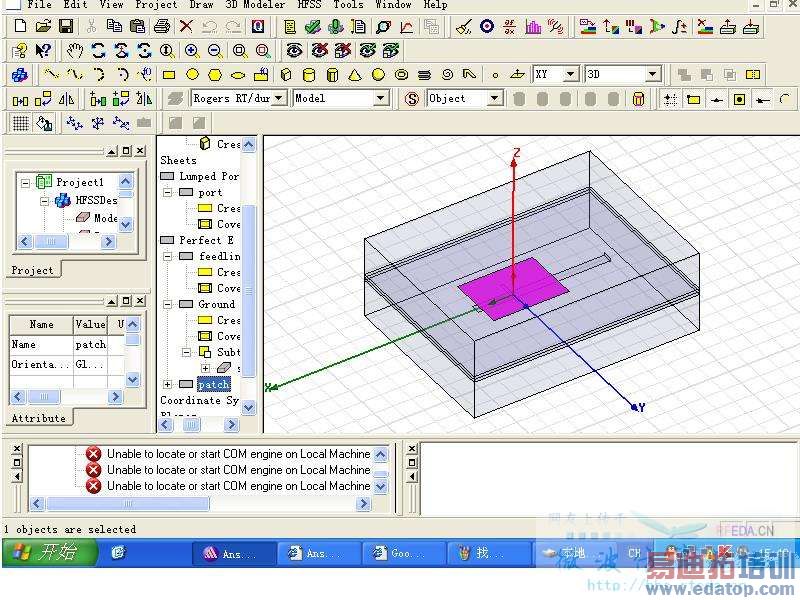Viewport: 800px width, 600px height.
Task: Click the Print icon
Action: point(162,26)
